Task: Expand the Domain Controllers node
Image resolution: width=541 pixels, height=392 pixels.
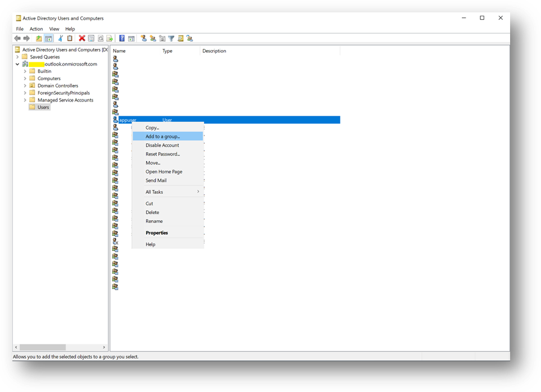Action: click(25, 86)
